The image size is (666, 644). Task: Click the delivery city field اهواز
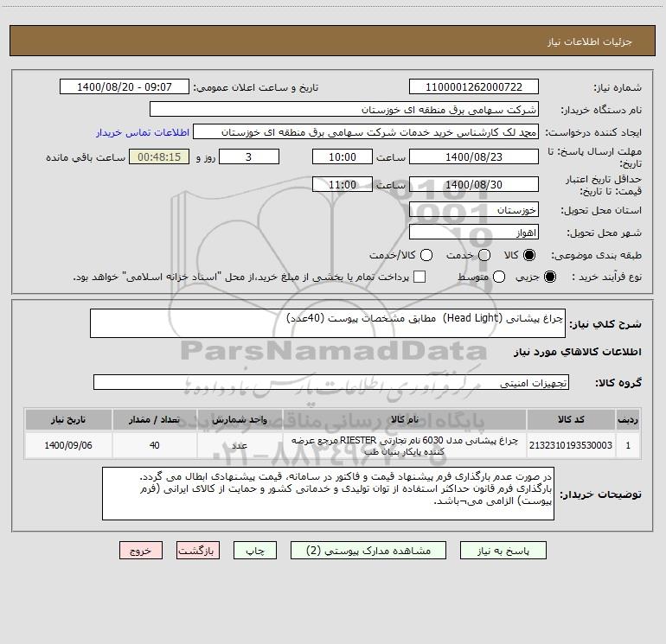pos(474,232)
